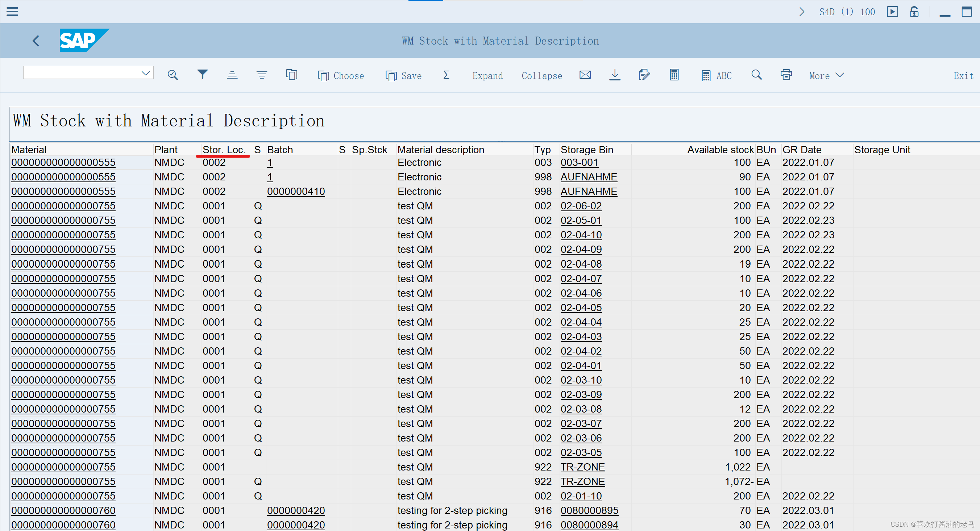Send the list via the envelope icon
This screenshot has height=531, width=980.
coord(585,75)
